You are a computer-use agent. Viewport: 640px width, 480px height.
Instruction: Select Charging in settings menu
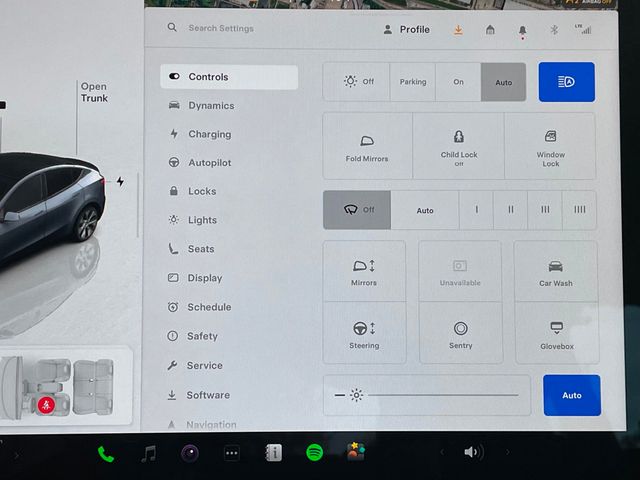pos(209,134)
